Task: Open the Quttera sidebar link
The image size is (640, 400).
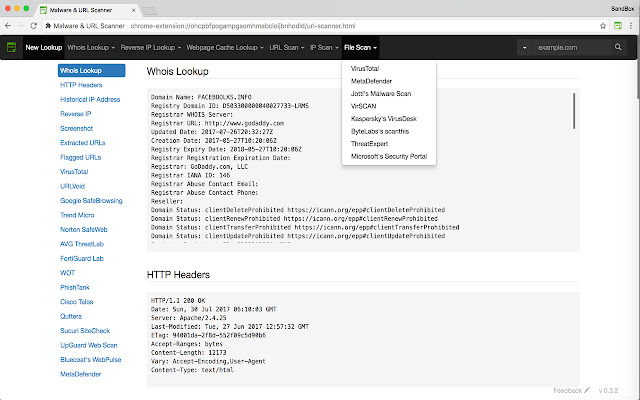Action: (71, 316)
